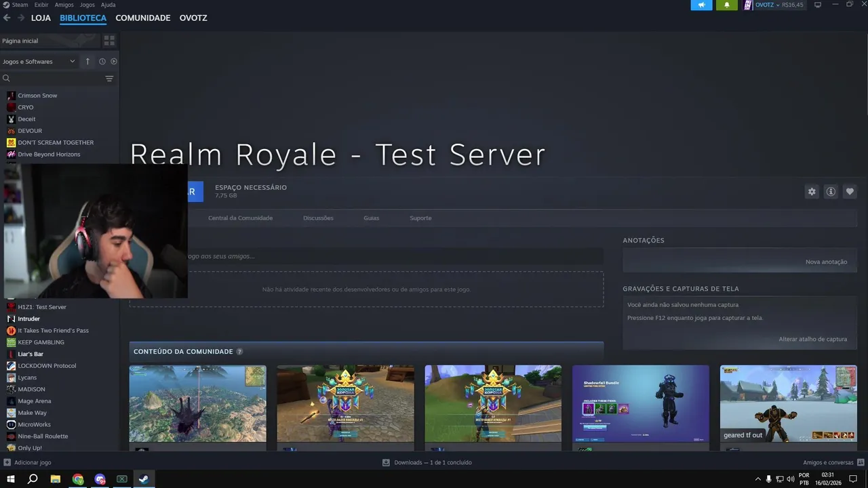868x488 pixels.
Task: Open the 'geared tf out' screenshot thumbnail
Action: pos(788,404)
